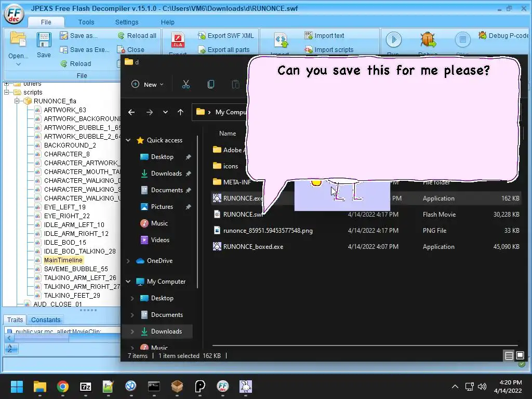The width and height of the screenshot is (532, 399).
Task: Select Import text in the ribbon
Action: coord(324,36)
